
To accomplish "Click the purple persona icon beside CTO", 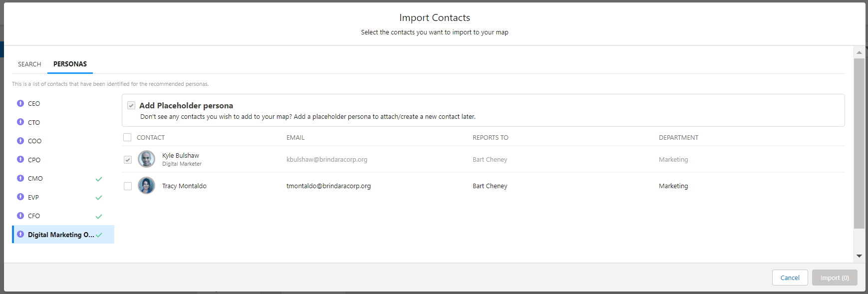I will tap(20, 122).
